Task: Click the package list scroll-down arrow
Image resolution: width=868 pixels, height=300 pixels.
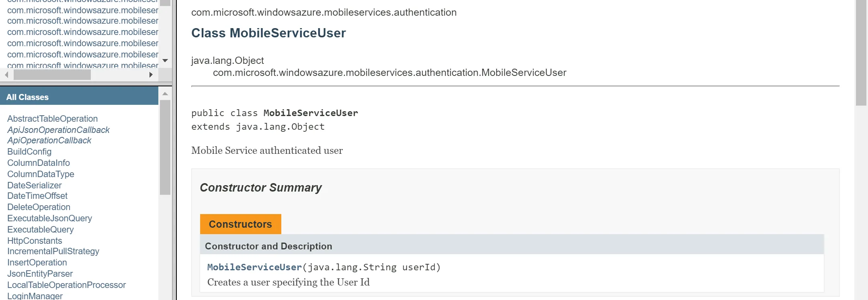Action: pyautogui.click(x=165, y=61)
